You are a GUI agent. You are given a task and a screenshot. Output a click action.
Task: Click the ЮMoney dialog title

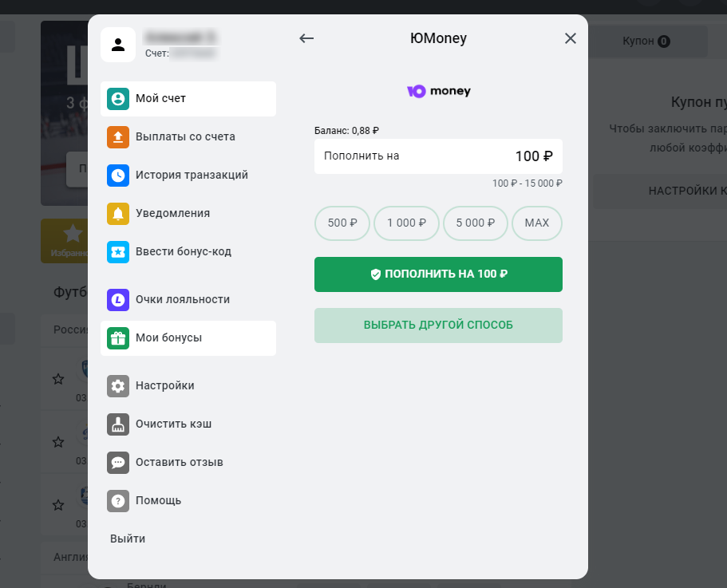(438, 38)
